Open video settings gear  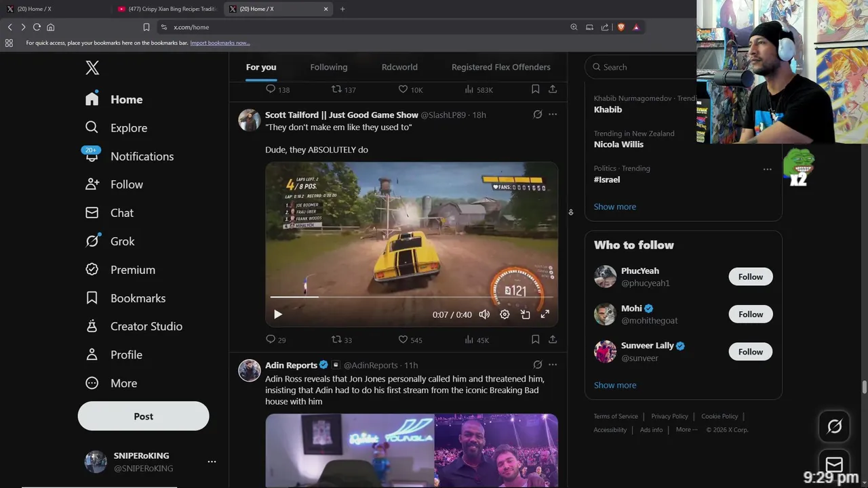(505, 314)
